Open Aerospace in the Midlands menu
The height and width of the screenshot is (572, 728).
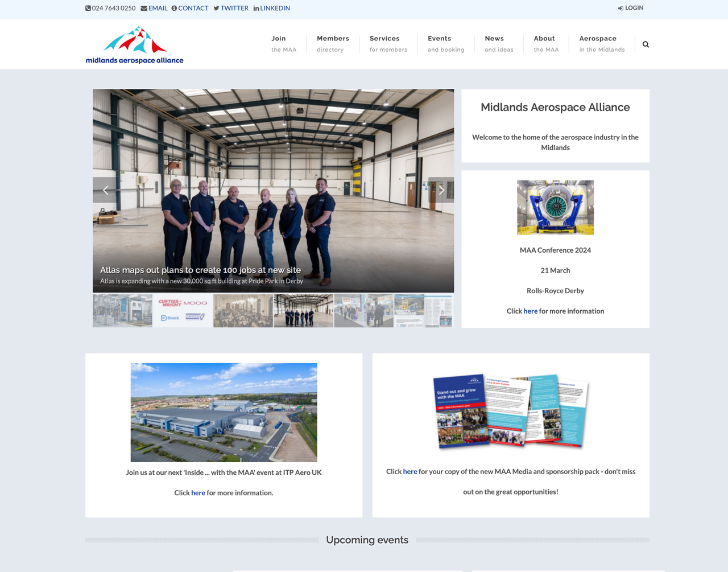point(602,44)
